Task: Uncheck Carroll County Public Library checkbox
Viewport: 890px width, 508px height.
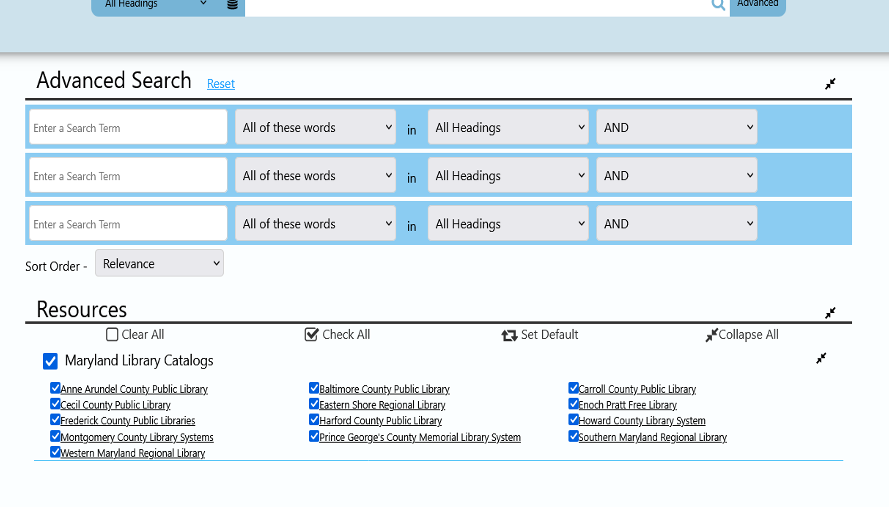Action: pos(573,388)
